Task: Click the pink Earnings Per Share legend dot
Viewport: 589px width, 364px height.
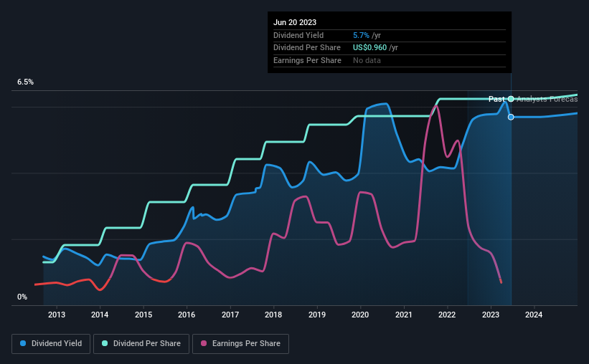Action: coord(204,343)
